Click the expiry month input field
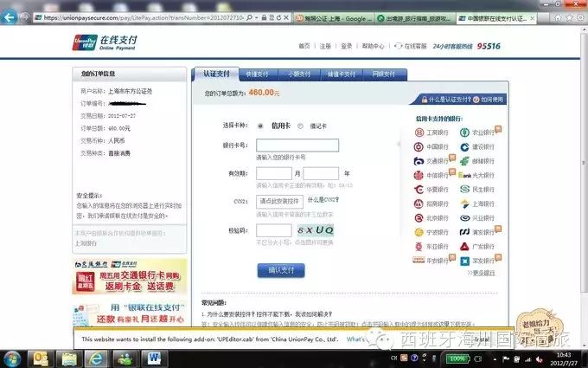Viewport: 588px width, 368px height. click(x=274, y=173)
